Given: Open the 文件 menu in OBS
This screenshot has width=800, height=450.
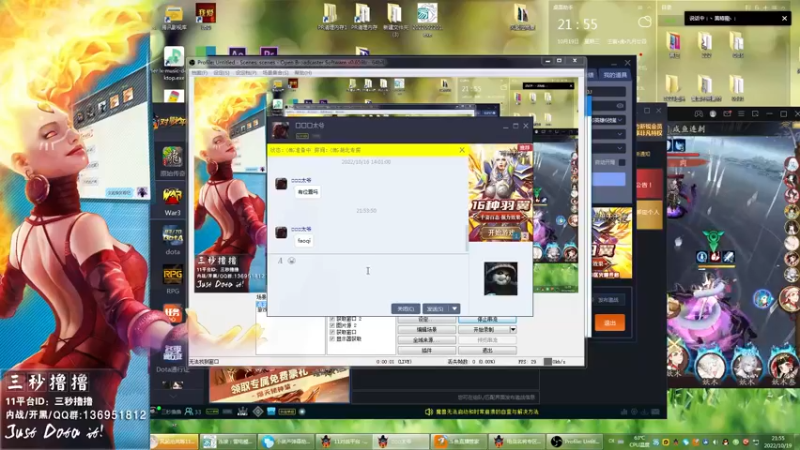Looking at the screenshot, I should pos(199,73).
